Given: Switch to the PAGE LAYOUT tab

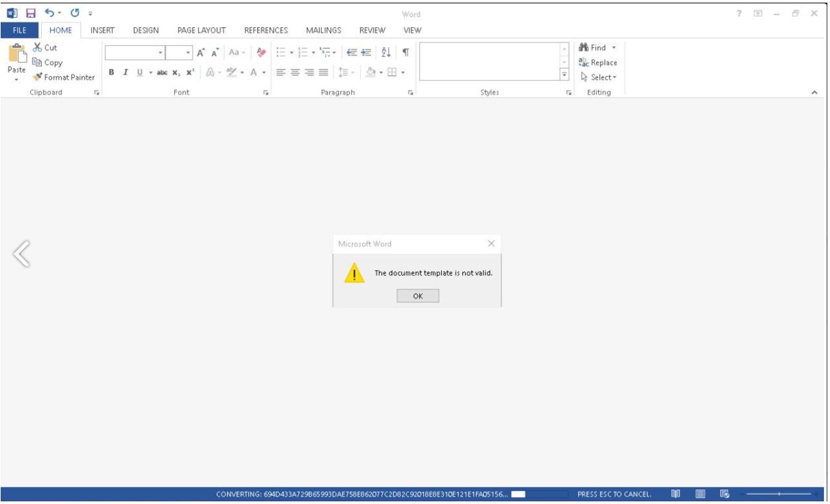Looking at the screenshot, I should click(x=201, y=30).
